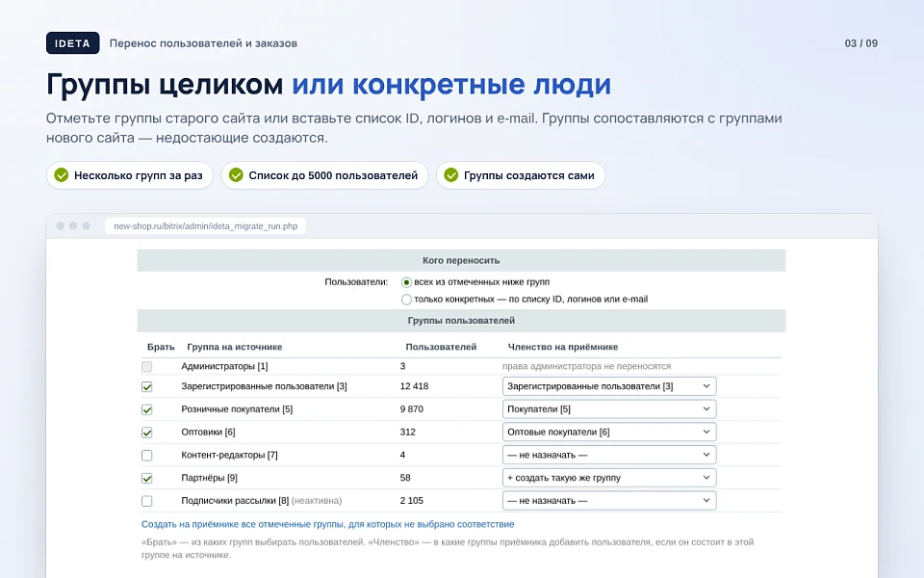Click user count 9 870
The image size is (924, 578).
click(412, 409)
